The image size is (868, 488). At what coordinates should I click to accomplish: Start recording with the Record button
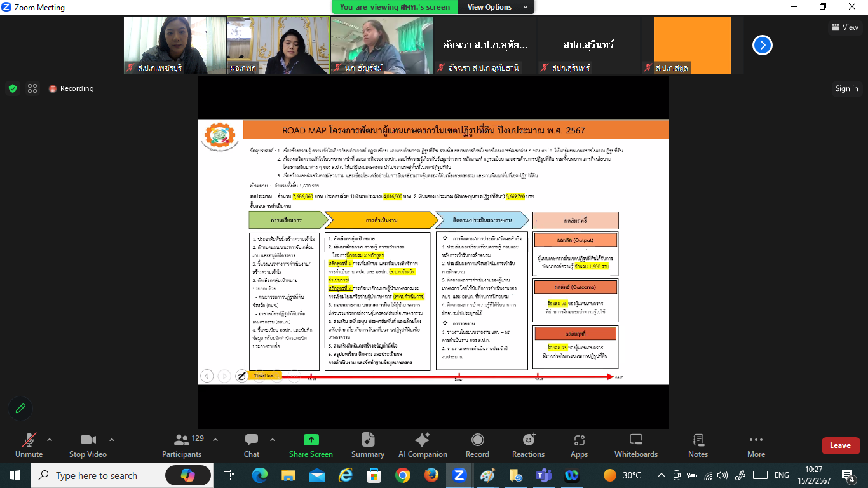[x=477, y=445]
